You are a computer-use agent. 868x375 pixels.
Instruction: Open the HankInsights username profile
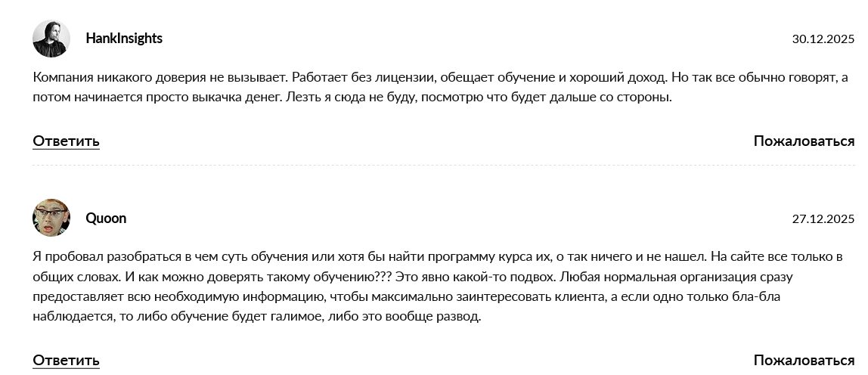124,39
